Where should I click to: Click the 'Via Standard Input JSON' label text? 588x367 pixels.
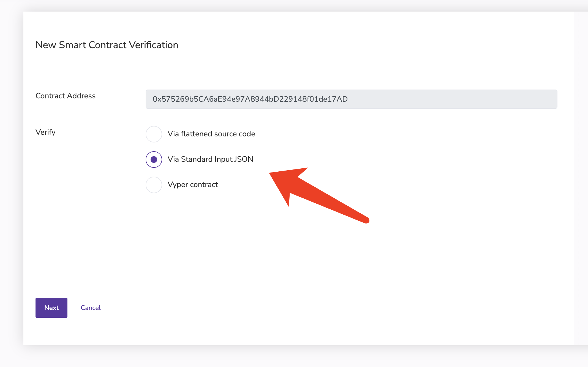pyautogui.click(x=210, y=159)
